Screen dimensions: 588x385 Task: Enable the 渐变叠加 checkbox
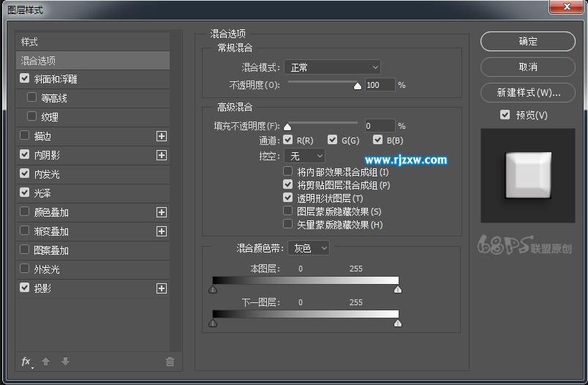(24, 231)
